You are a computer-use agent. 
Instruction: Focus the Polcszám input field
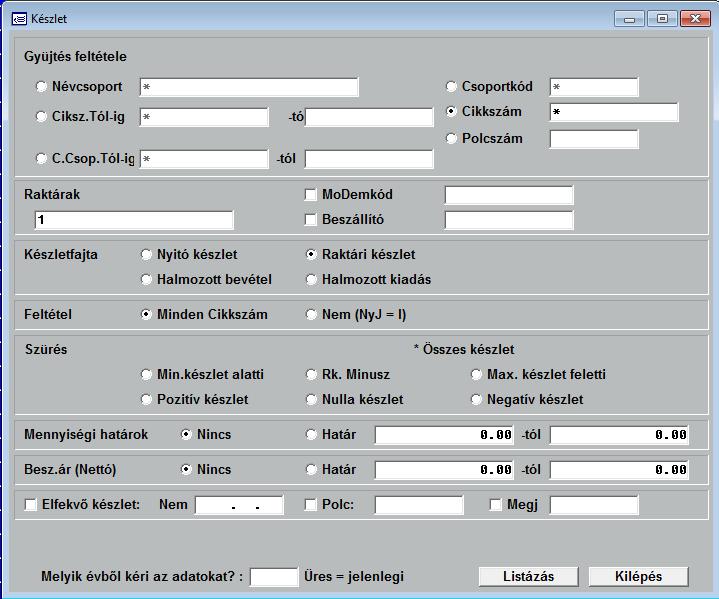pyautogui.click(x=594, y=139)
